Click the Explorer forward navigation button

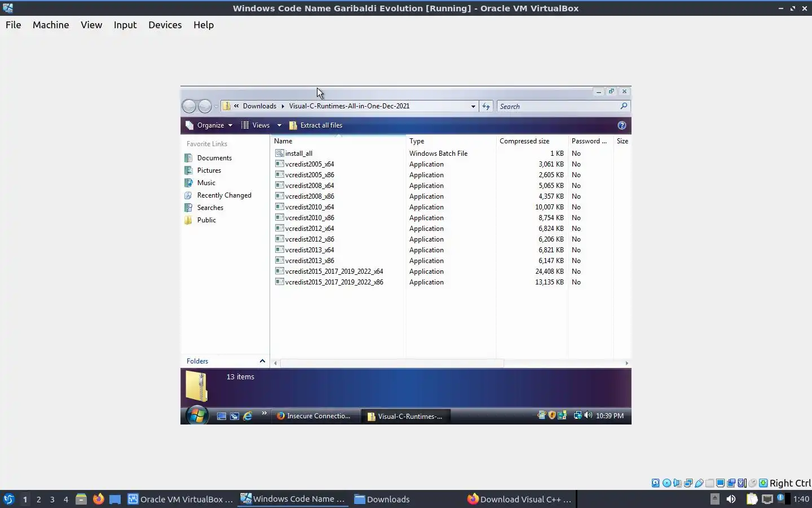[x=205, y=106]
